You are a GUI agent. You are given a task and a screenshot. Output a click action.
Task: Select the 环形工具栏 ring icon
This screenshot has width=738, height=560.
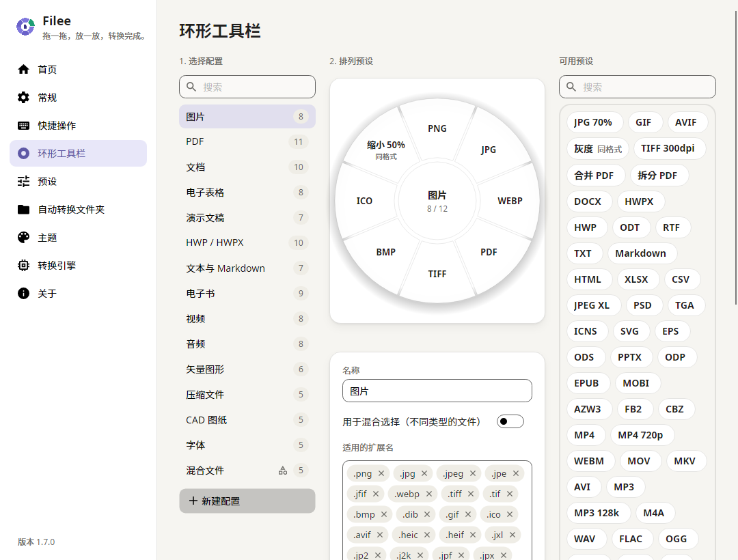[x=23, y=153]
